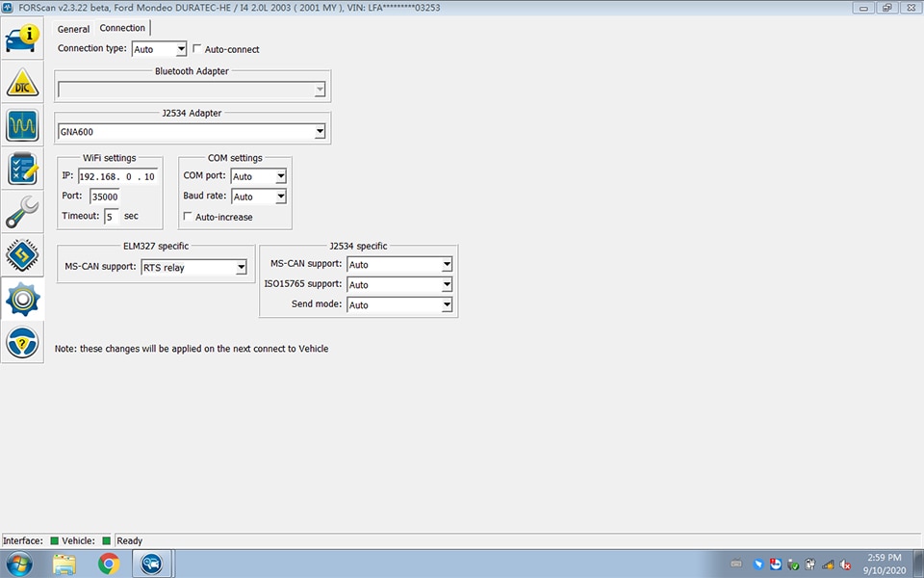Viewport: 924px width, 578px height.
Task: Select the Connection tab
Action: tap(122, 28)
